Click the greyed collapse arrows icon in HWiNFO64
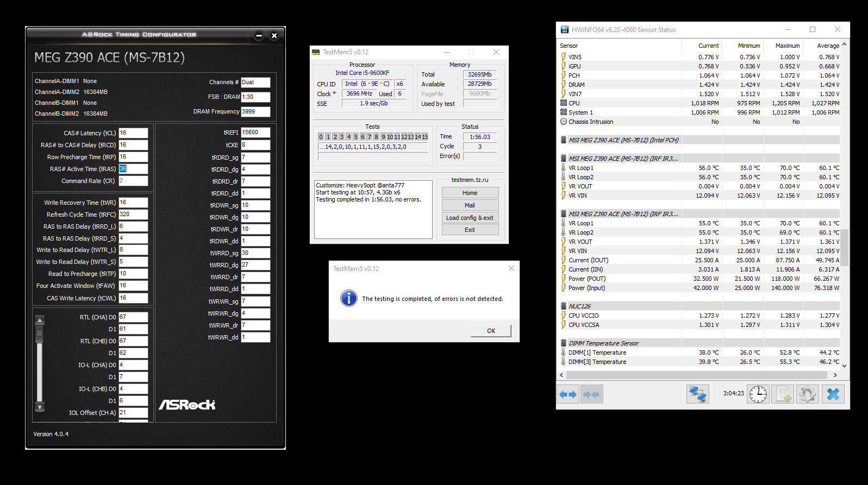The height and width of the screenshot is (485, 868). (591, 394)
